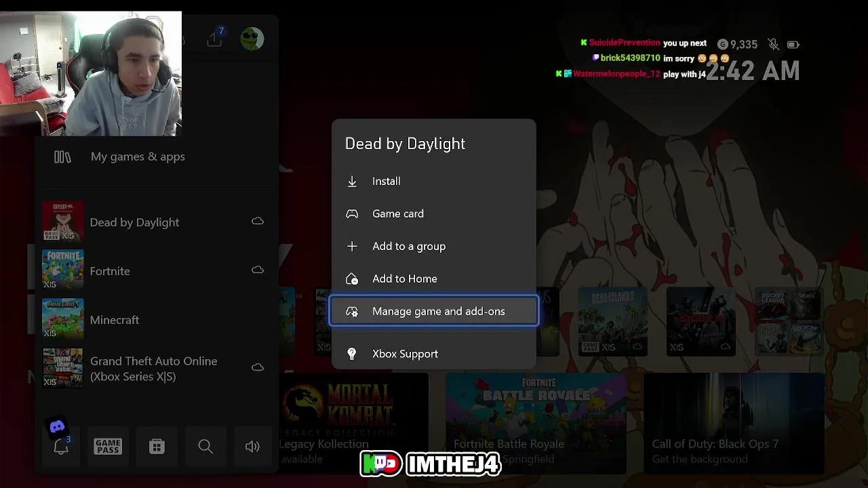Image resolution: width=868 pixels, height=488 pixels.
Task: Click the Discord icon
Action: pyautogui.click(x=57, y=427)
